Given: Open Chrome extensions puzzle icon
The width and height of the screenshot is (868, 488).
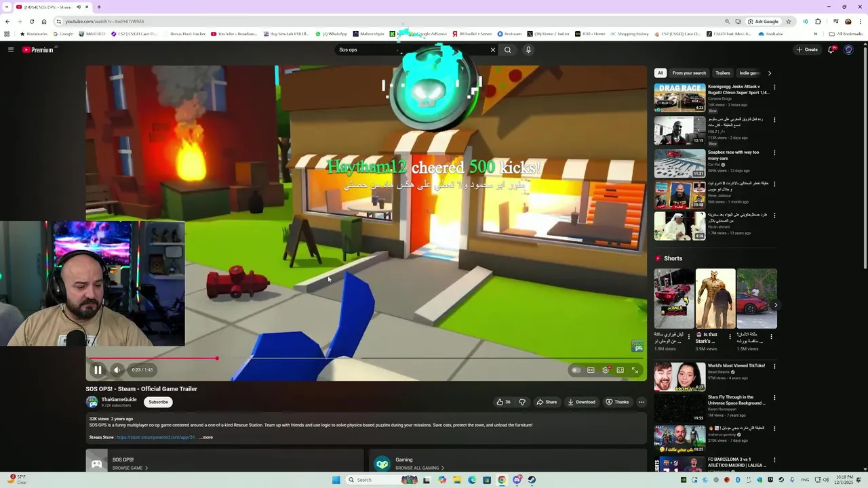Looking at the screenshot, I should (818, 22).
